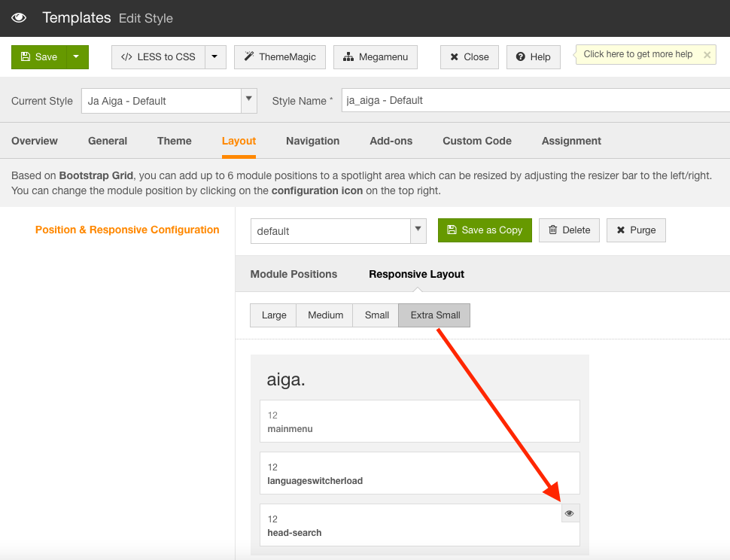Screen dimensions: 730x560
Task: Click the green Save button
Action: 39,56
